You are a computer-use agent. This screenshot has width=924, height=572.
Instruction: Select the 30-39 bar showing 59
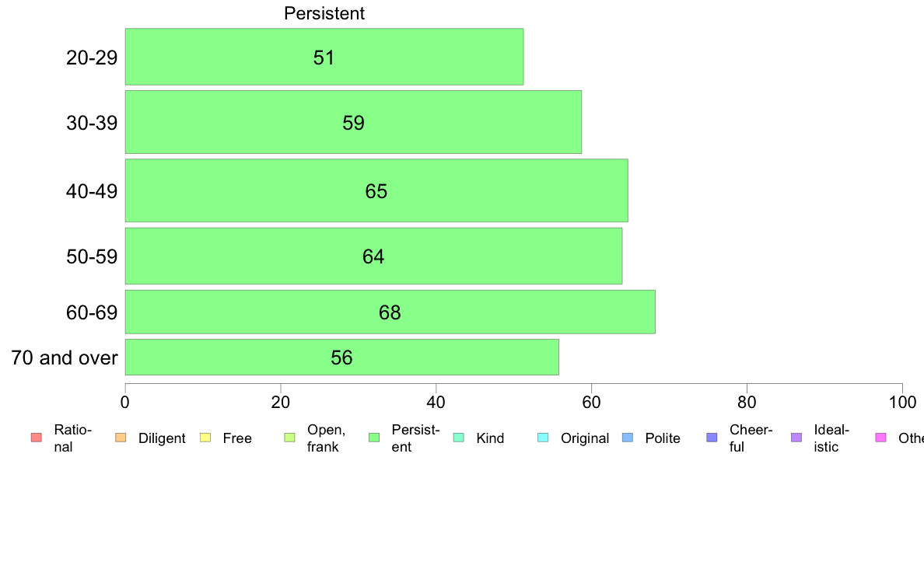[353, 122]
